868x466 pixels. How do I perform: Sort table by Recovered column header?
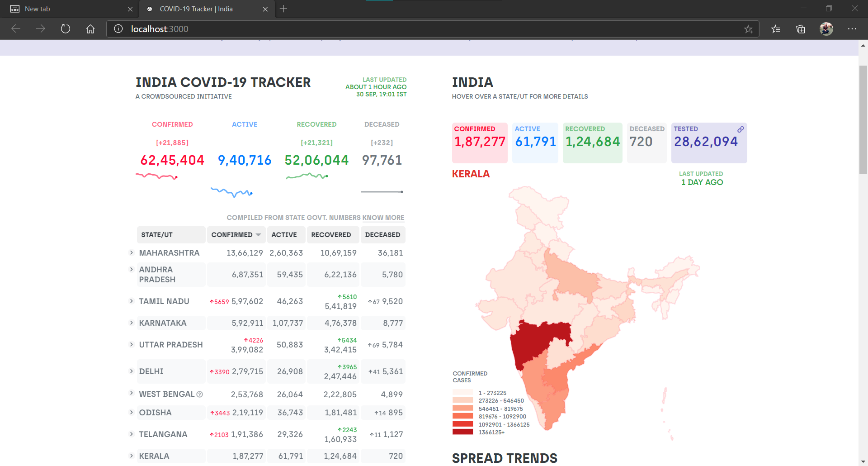333,235
